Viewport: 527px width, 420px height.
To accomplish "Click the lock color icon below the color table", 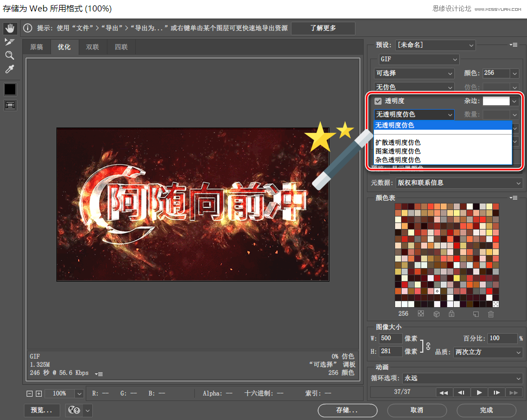I will click(451, 314).
